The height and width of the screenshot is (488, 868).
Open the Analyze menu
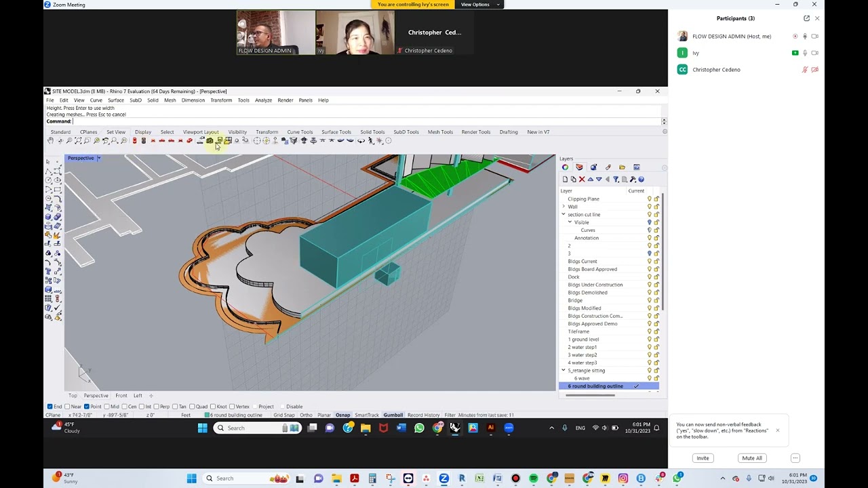tap(264, 100)
